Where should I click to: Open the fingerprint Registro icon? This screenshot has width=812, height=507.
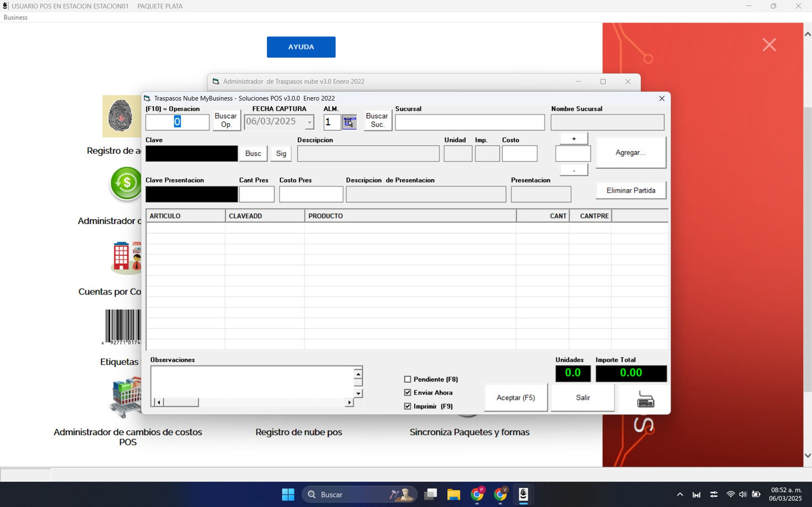coord(121,117)
